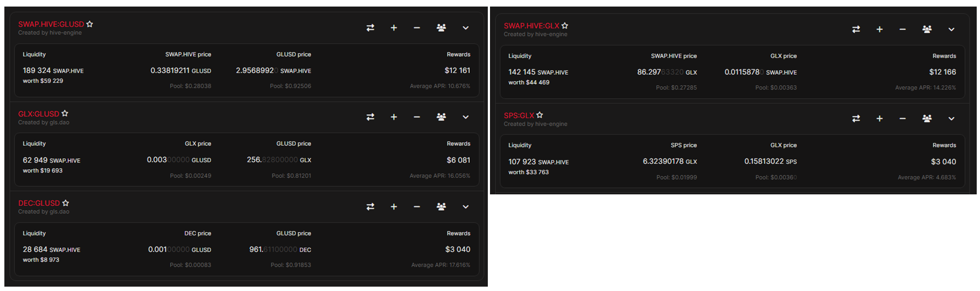Expand the SWAP.HIVE:GLX pool chevron
The height and width of the screenshot is (291, 980).
click(x=951, y=29)
